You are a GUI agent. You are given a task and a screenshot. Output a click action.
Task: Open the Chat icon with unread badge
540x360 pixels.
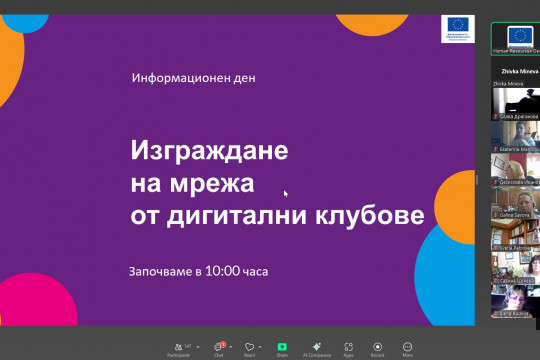tap(219, 347)
